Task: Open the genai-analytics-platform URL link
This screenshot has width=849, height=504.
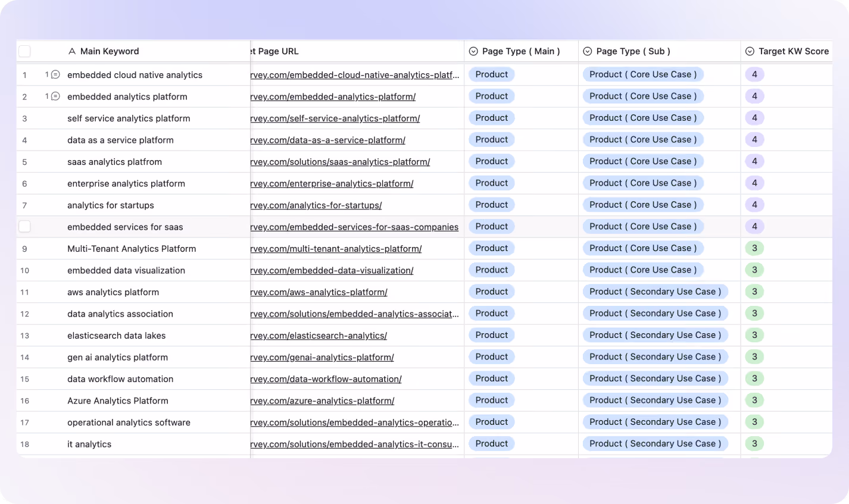Action: (x=322, y=357)
